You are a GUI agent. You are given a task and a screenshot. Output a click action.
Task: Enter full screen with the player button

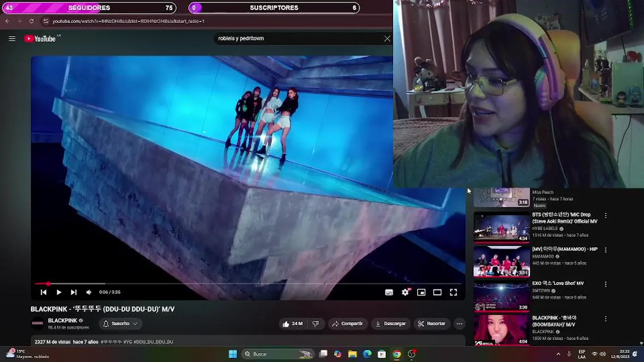coord(453,292)
